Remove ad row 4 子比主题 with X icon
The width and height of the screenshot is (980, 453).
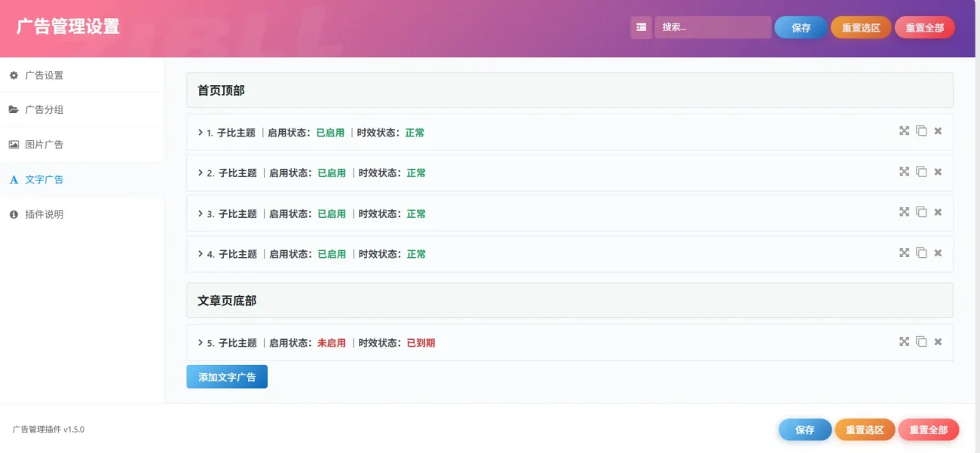pos(938,253)
